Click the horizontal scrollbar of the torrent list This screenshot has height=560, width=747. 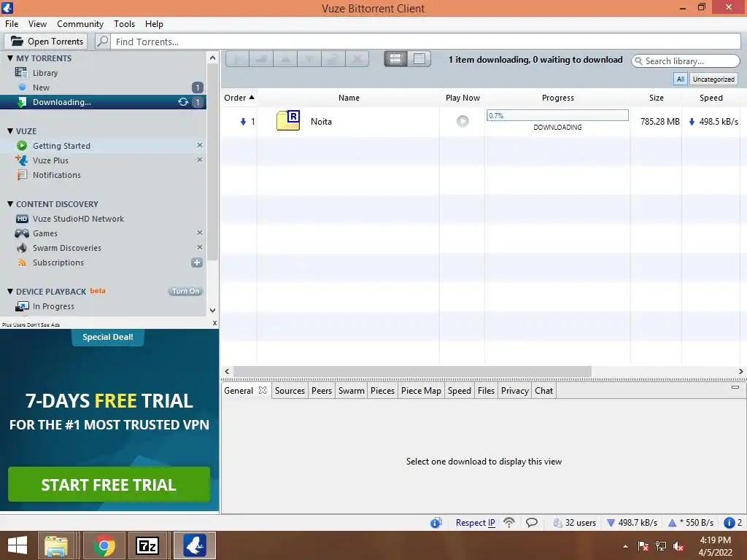point(412,371)
